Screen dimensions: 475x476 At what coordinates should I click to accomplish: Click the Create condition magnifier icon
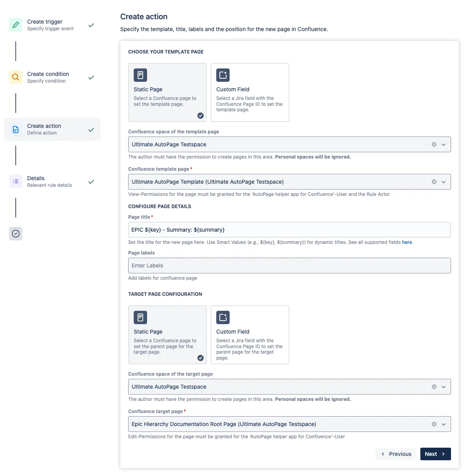coord(15,77)
